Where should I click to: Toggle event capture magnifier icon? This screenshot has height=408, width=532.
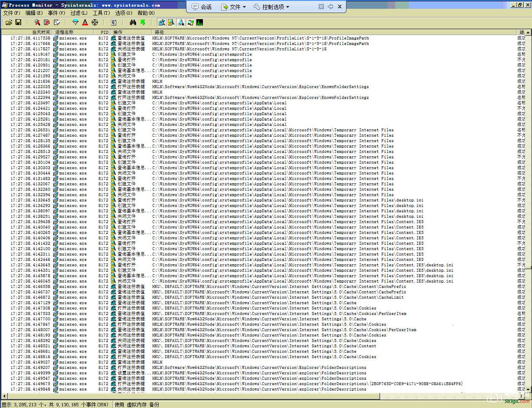[x=37, y=23]
